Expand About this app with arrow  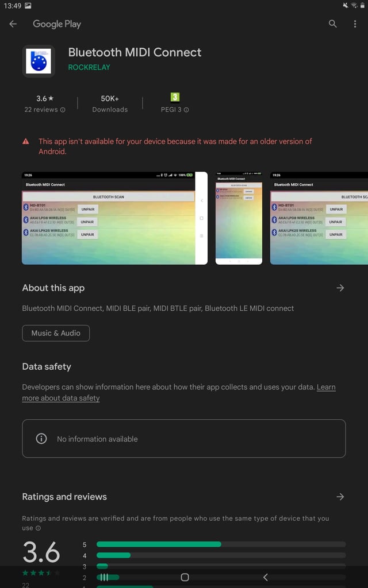tap(340, 288)
